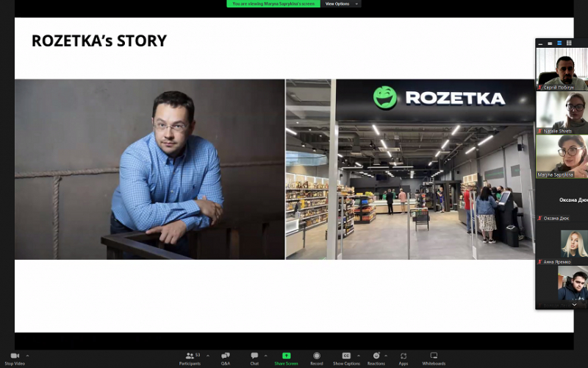
Task: Open the Apps panel
Action: coord(403,358)
